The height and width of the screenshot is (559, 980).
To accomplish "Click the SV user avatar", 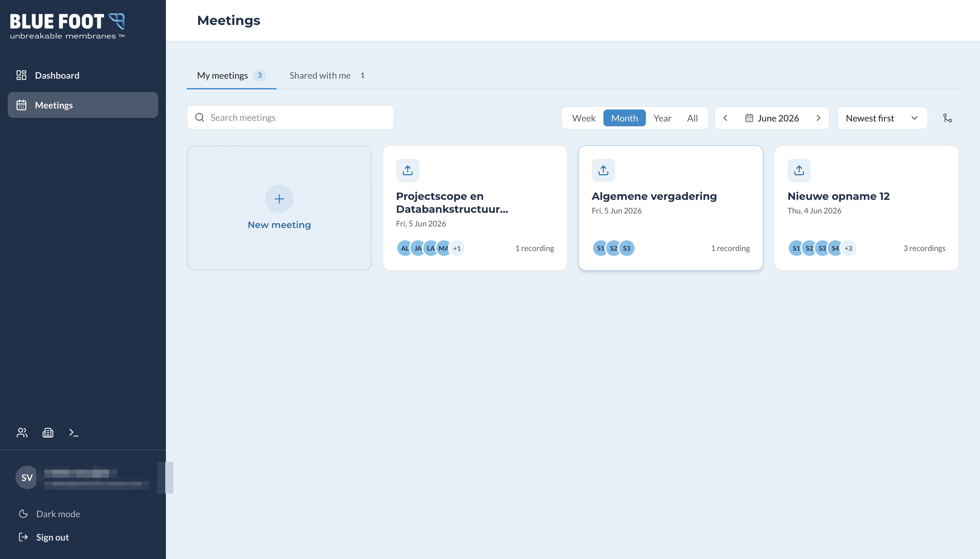I will point(27,477).
